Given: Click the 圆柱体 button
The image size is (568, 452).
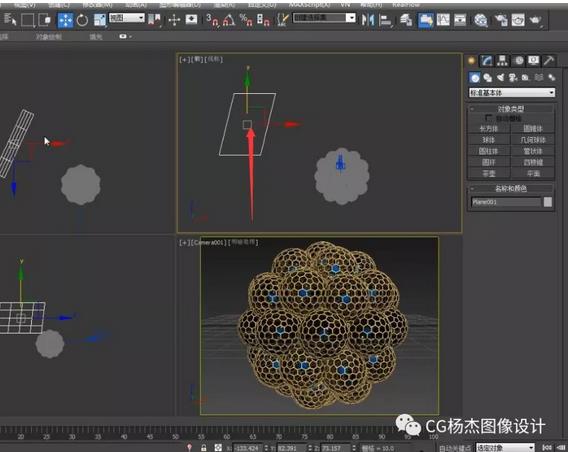Looking at the screenshot, I should click(489, 151).
